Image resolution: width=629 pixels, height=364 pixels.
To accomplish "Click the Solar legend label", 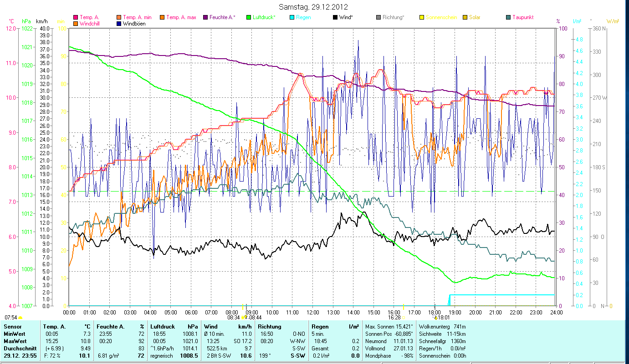I will [475, 17].
